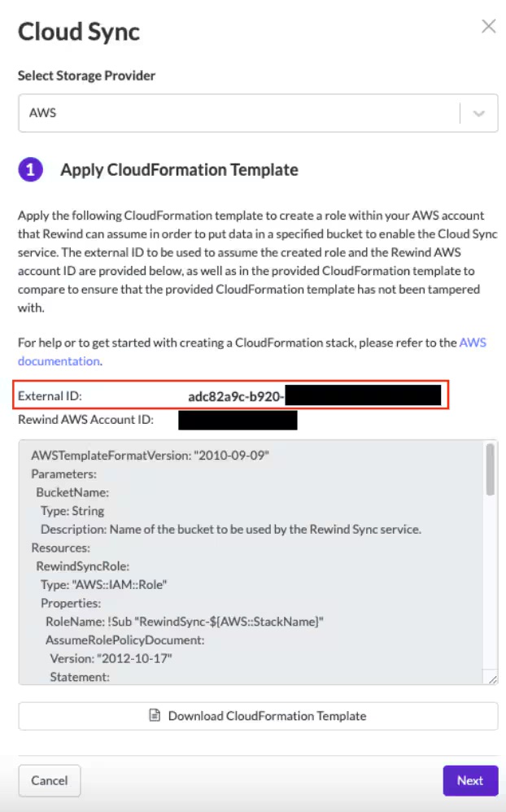Click the External ID label
The width and height of the screenshot is (506, 812).
coord(50,396)
